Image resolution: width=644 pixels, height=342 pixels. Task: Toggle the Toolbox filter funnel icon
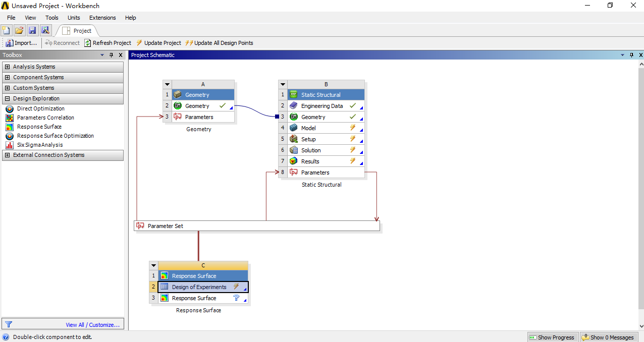click(x=8, y=323)
